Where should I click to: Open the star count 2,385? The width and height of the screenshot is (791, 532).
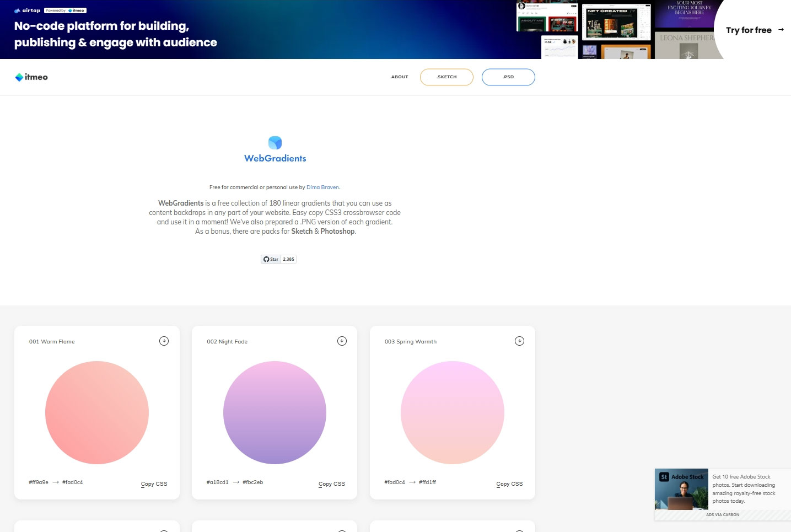(289, 259)
